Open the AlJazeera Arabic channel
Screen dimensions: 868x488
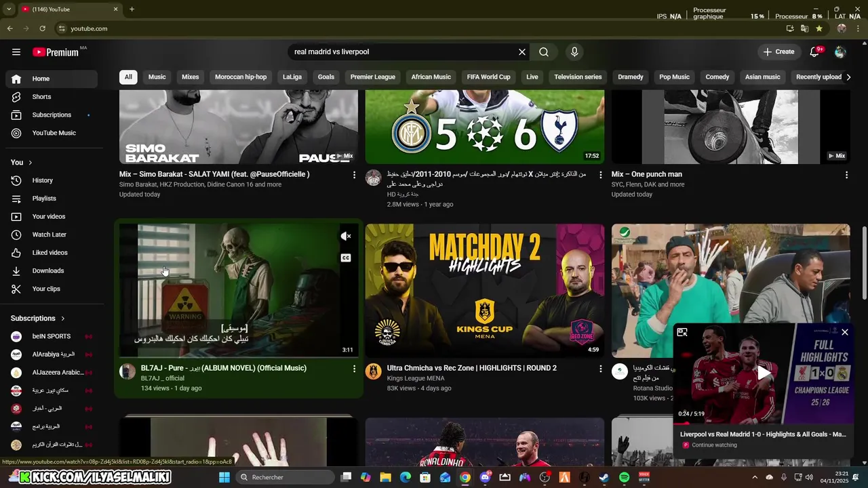[x=52, y=373]
